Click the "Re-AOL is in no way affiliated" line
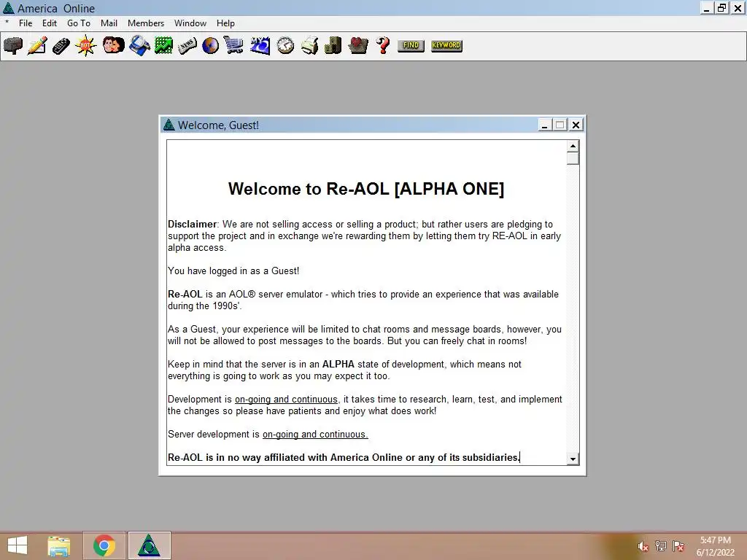The image size is (747, 560). [x=344, y=458]
